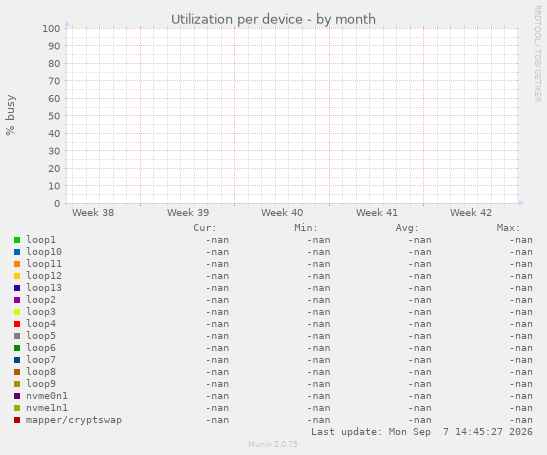Click the 50 value on y-axis
The width and height of the screenshot is (547, 455).
tap(54, 116)
